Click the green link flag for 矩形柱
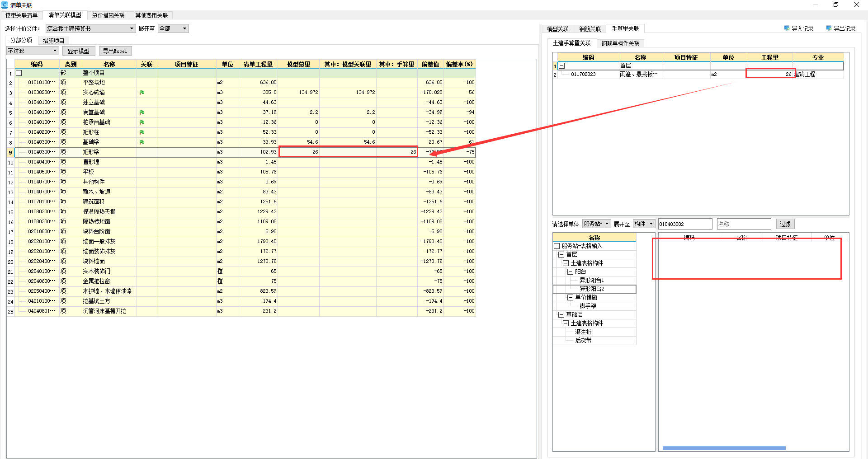The image size is (868, 459). [x=142, y=132]
